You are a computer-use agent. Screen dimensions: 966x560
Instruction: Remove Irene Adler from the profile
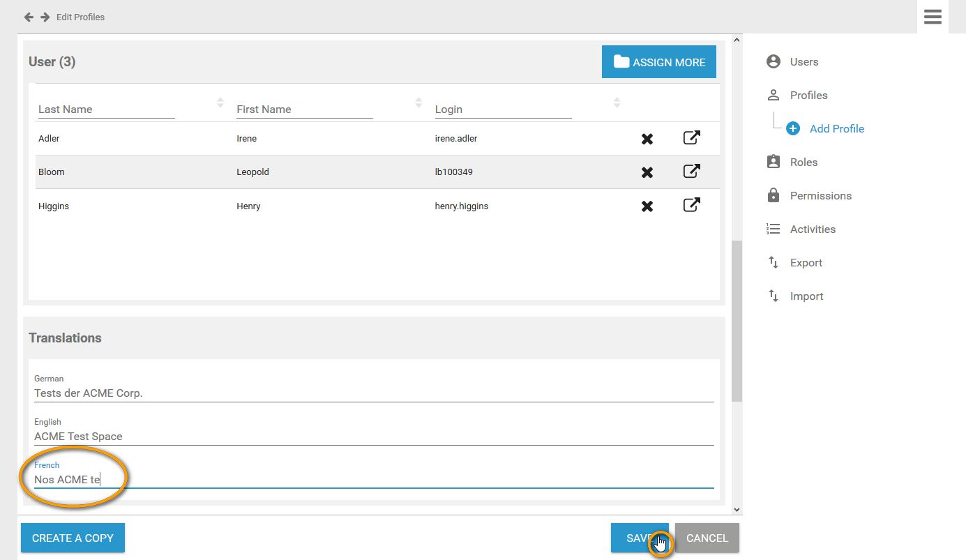647,139
